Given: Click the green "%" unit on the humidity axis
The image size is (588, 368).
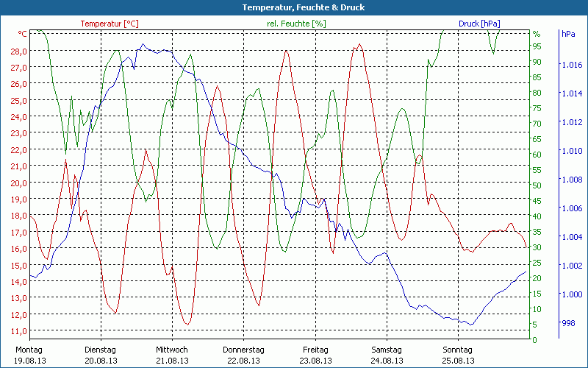Looking at the screenshot, I should pos(537,34).
